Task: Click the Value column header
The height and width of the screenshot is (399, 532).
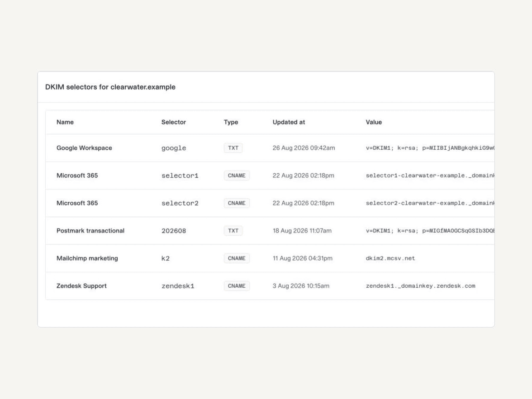Action: [x=374, y=122]
